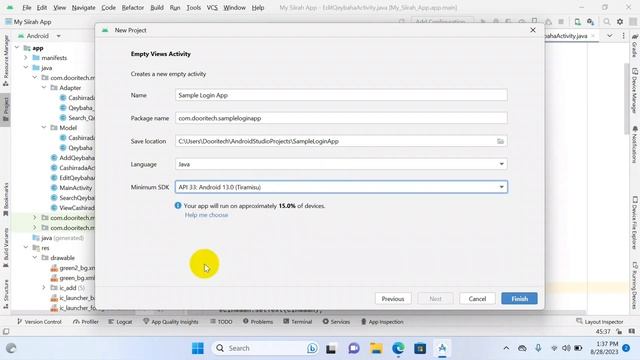
Task: Collapse the java folder
Action: click(26, 68)
